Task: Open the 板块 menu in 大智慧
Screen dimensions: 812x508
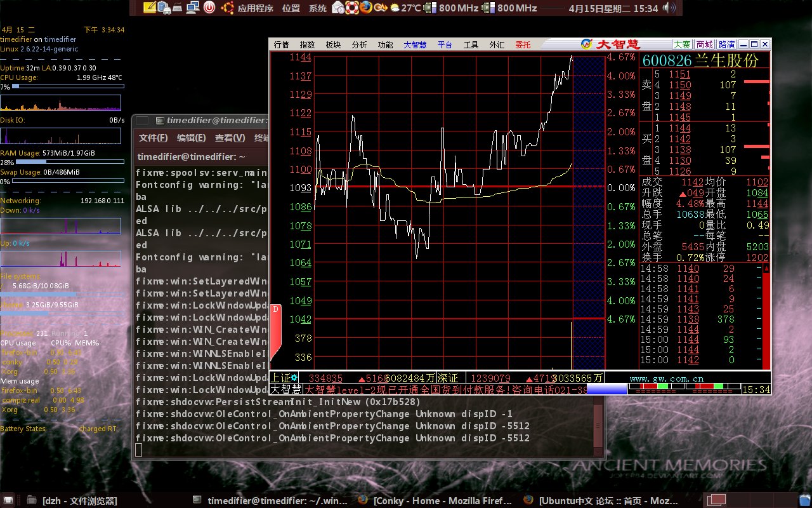Action: (333, 44)
